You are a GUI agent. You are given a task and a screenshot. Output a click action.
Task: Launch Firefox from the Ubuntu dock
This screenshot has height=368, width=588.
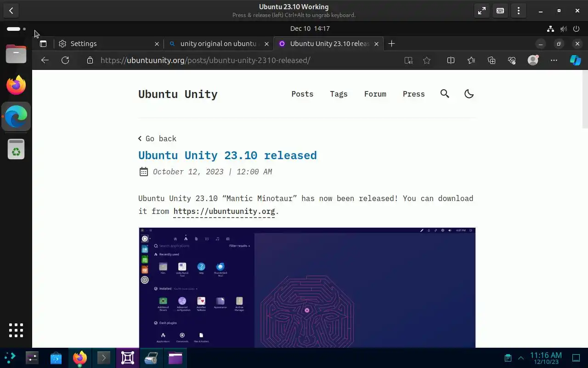pyautogui.click(x=16, y=85)
